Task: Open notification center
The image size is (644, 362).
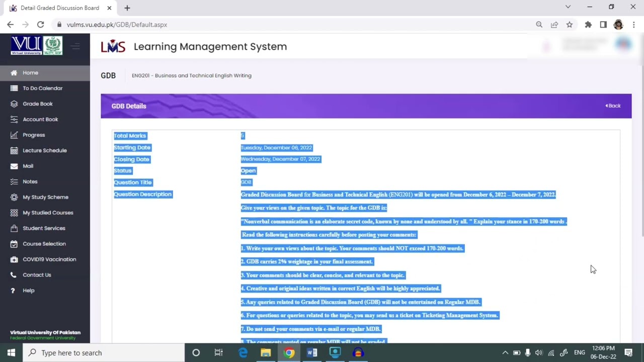Action: click(628, 353)
